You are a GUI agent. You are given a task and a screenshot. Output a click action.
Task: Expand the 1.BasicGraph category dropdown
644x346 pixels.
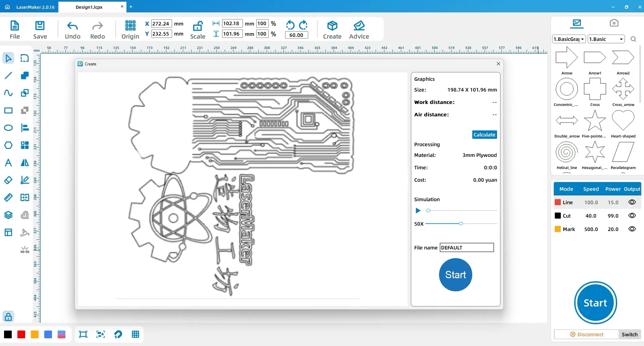click(569, 39)
